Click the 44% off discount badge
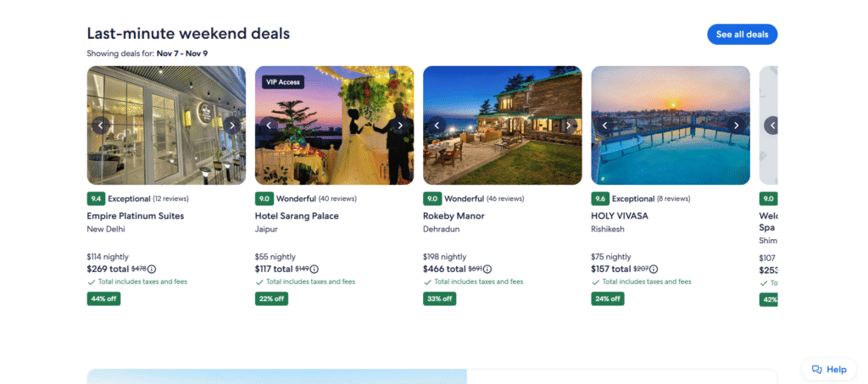 pos(103,298)
